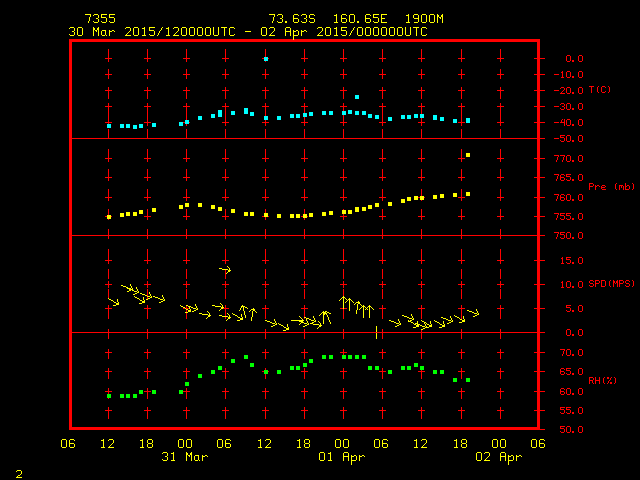
Task: Click the "5.0" wind speed tick label
Action: [x=575, y=309]
